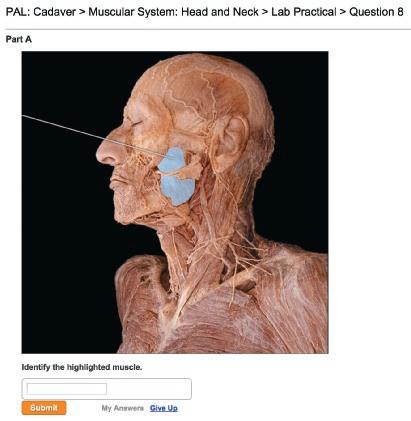Image resolution: width=411 pixels, height=421 pixels.
Task: Click the upper blue highlighted muscle region
Action: pos(172,160)
